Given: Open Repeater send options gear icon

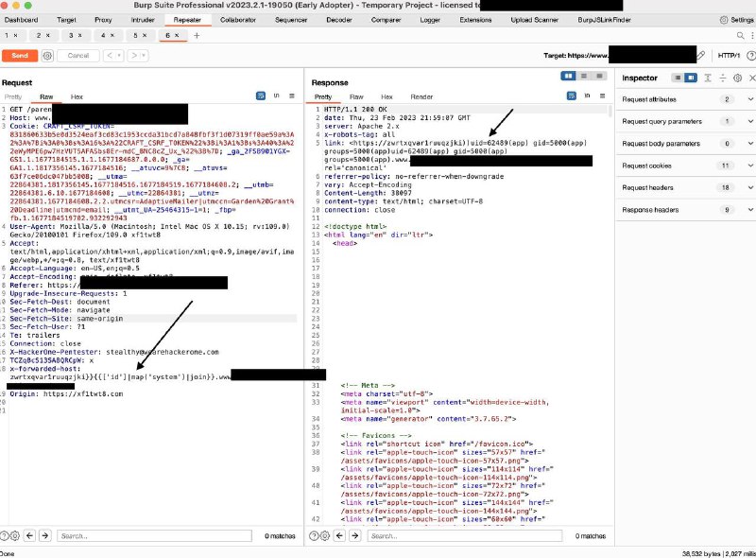Looking at the screenshot, I should pos(47,56).
